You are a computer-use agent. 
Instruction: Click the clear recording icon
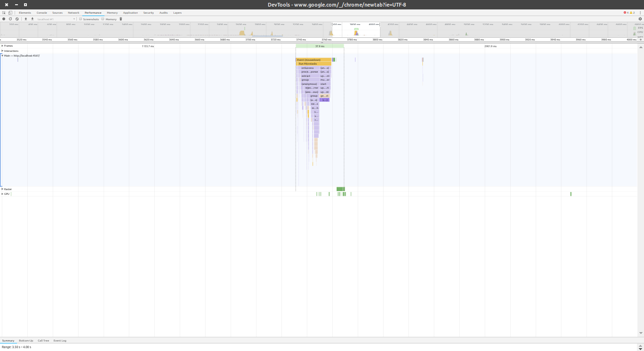(x=17, y=19)
